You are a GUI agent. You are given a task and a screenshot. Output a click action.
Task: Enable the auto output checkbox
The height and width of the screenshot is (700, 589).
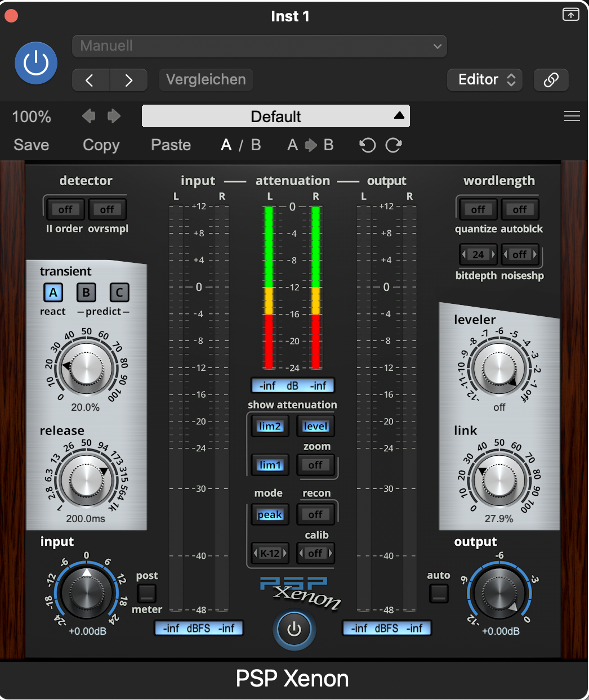pos(439,593)
